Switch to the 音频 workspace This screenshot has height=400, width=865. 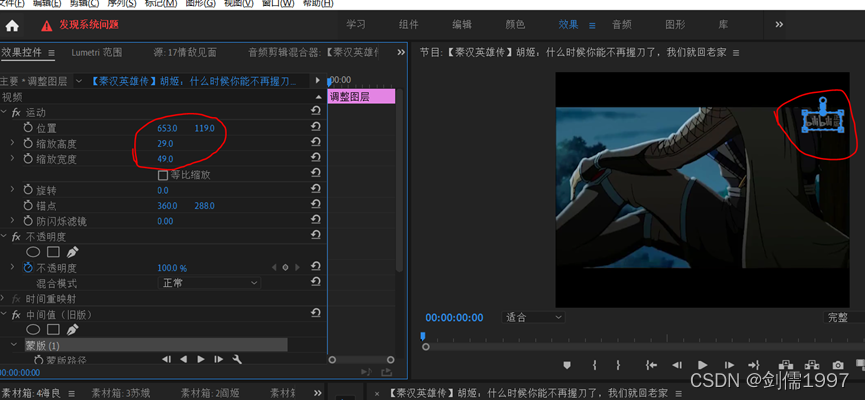pos(622,25)
